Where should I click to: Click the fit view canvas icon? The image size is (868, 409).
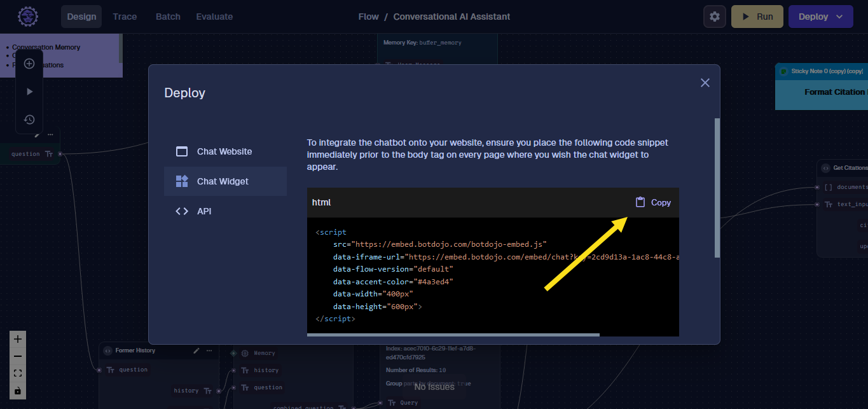[18, 373]
